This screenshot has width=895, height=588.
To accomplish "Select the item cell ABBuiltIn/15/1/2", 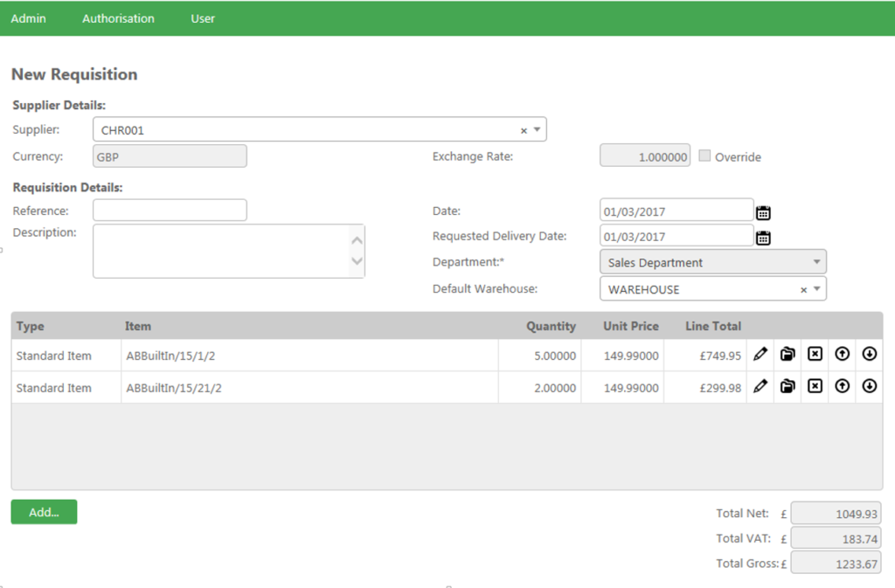I will click(x=309, y=356).
